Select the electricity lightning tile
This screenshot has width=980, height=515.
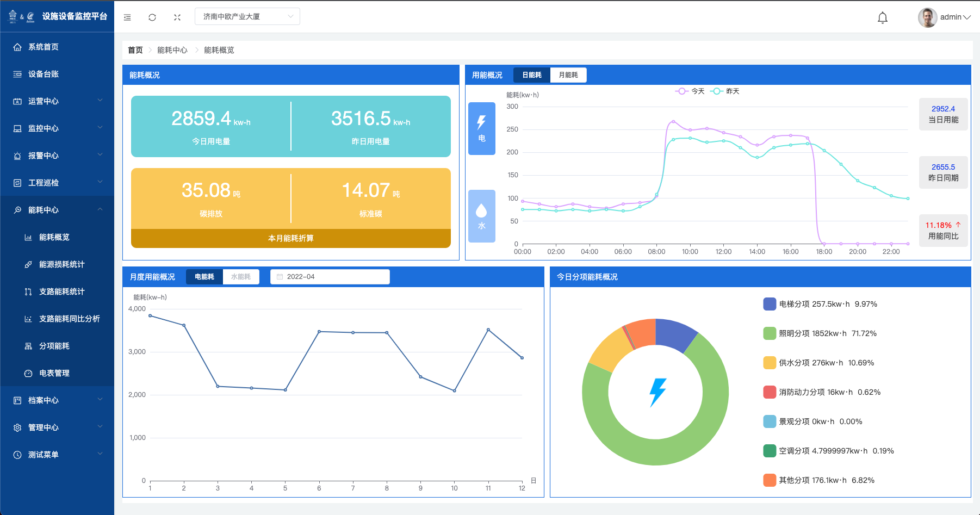pos(481,128)
